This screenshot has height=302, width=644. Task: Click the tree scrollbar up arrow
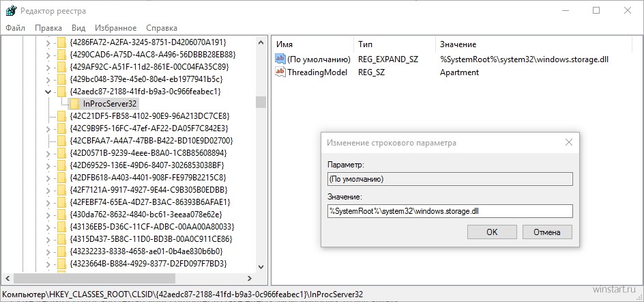[261, 42]
